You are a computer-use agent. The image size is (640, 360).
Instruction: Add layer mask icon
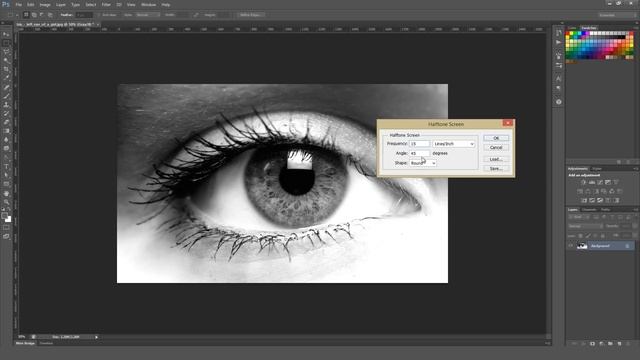592,344
